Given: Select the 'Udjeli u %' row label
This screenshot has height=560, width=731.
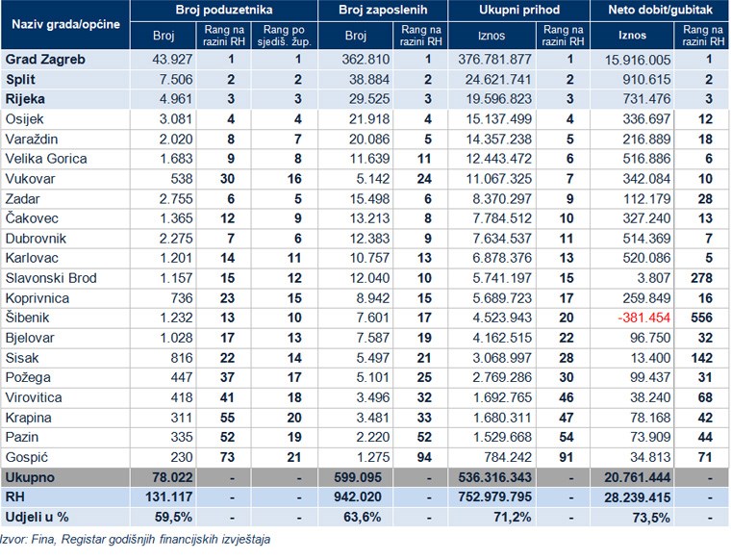Looking at the screenshot, I should tap(37, 517).
